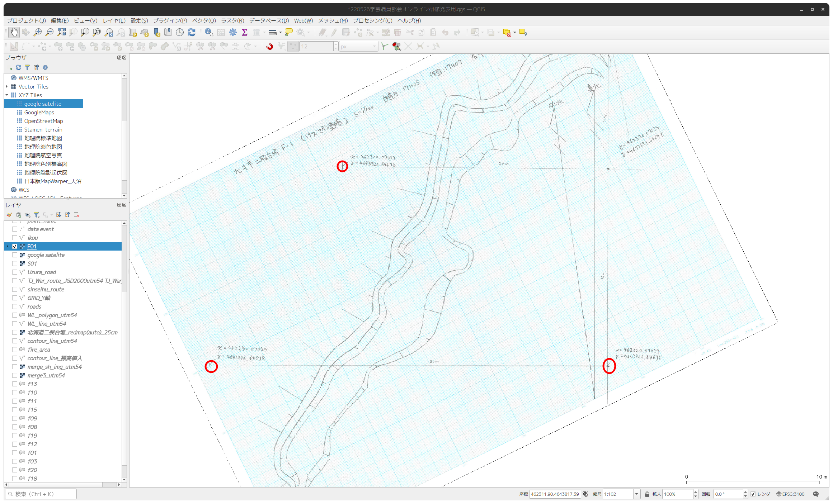This screenshot has width=833, height=504.
Task: Click toggle mouse extents icon beside coordinates
Action: pyautogui.click(x=585, y=494)
